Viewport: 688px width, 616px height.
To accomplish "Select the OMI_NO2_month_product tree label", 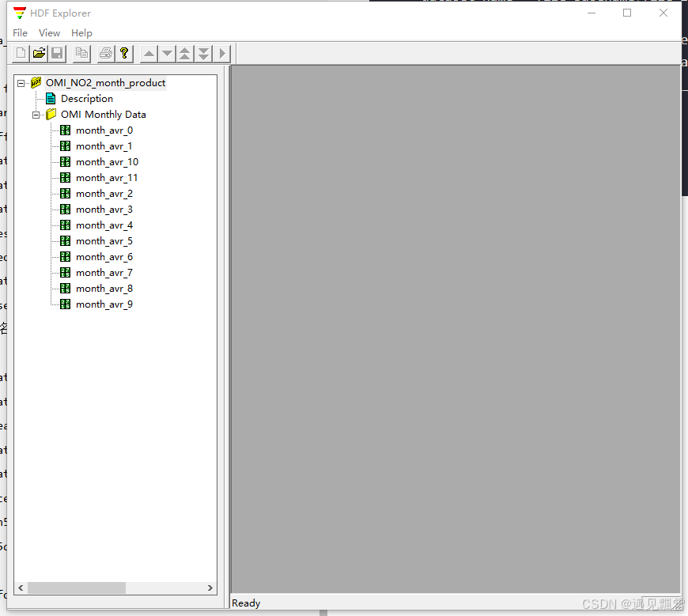I will coord(106,83).
